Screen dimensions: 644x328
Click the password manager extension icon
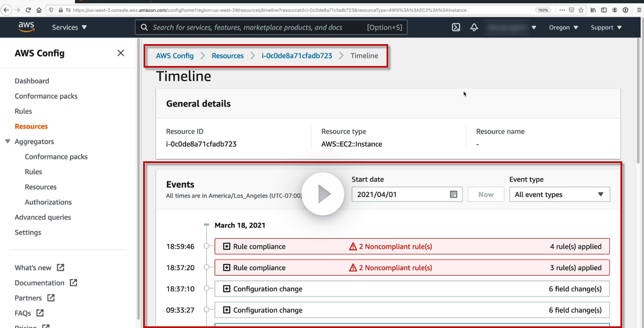pos(625,10)
